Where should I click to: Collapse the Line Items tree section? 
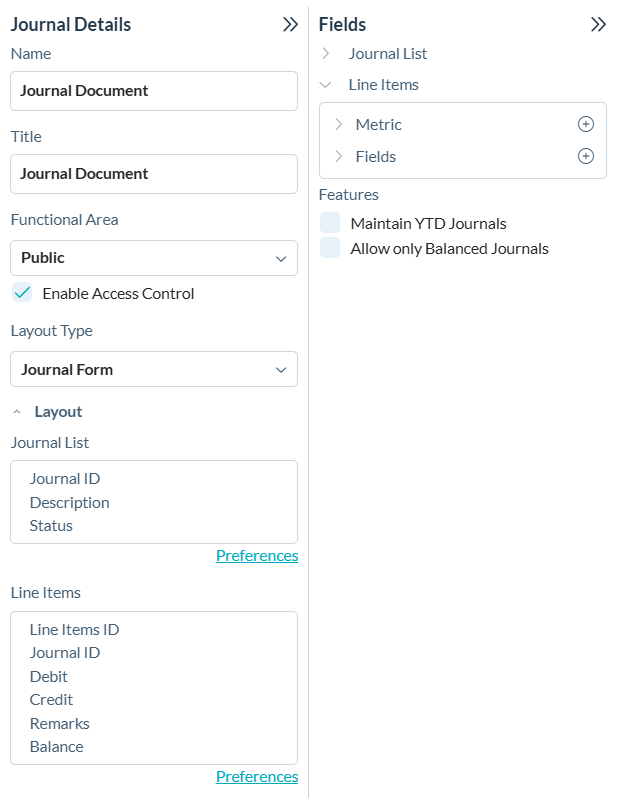pos(326,85)
